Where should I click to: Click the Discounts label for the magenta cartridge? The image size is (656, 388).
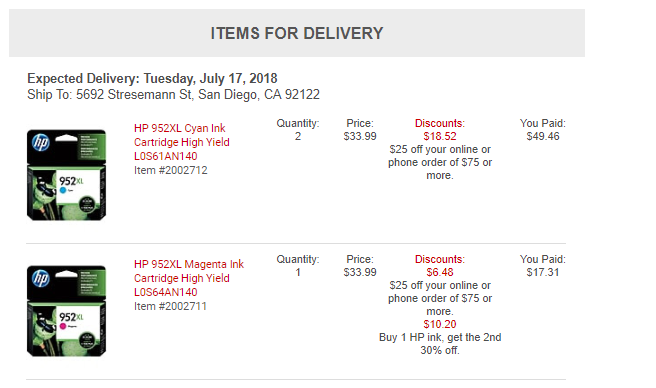440,260
